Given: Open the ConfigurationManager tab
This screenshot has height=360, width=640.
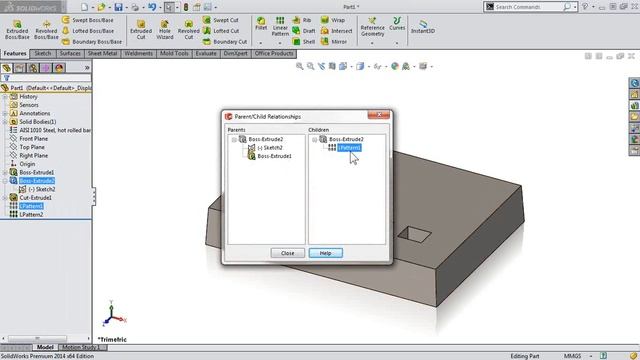Looking at the screenshot, I should pyautogui.click(x=33, y=68).
